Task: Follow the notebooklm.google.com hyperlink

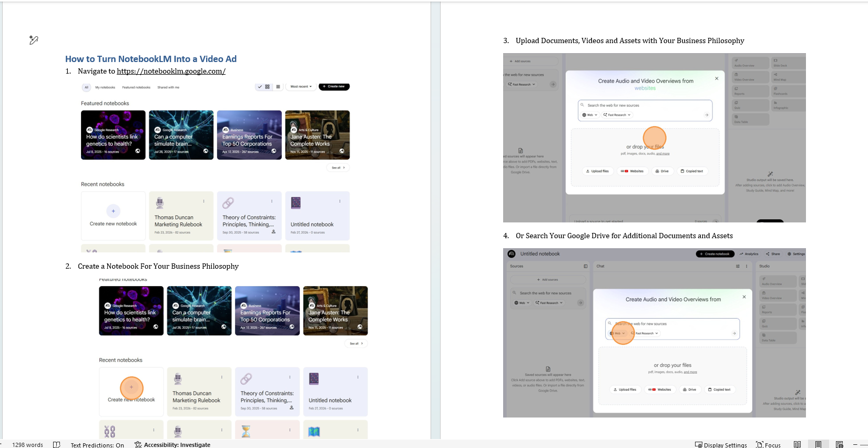Action: 171,72
